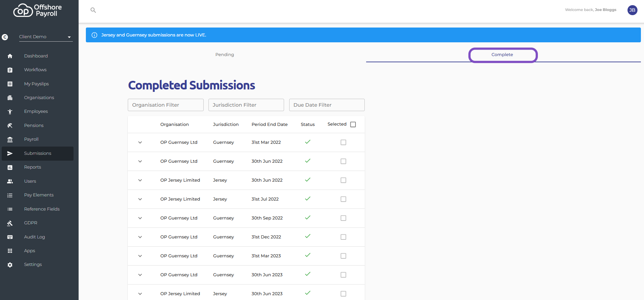This screenshot has width=644, height=300.
Task: Select the 30th Sep 2022 row checkbox
Action: [343, 218]
